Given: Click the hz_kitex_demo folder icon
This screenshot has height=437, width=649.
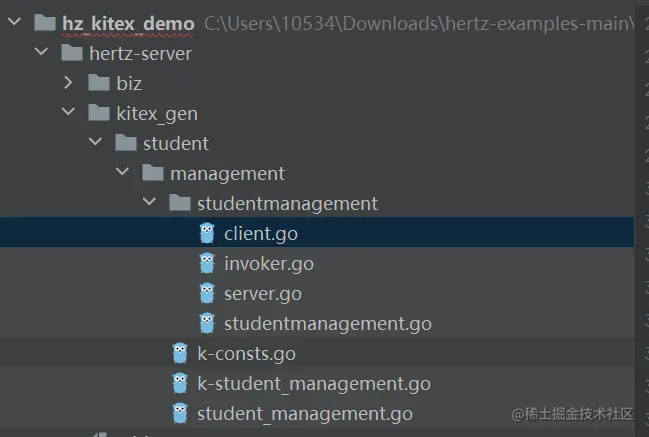Looking at the screenshot, I should (45, 23).
